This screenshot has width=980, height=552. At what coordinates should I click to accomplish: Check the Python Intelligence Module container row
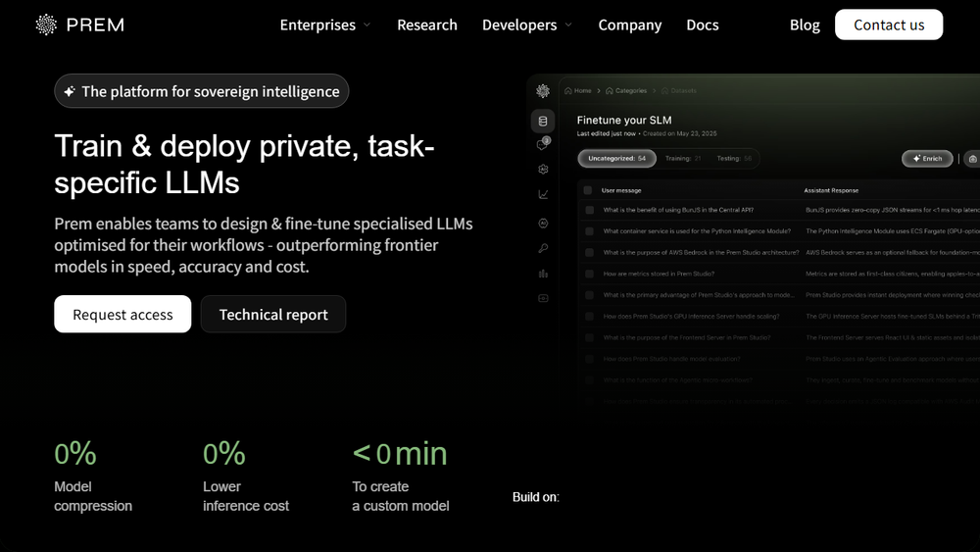tap(589, 231)
